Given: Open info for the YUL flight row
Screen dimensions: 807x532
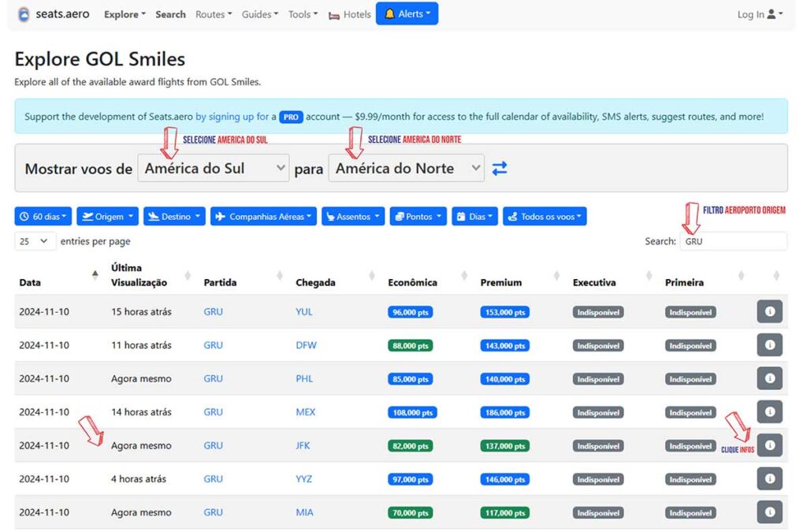Looking at the screenshot, I should 769,311.
